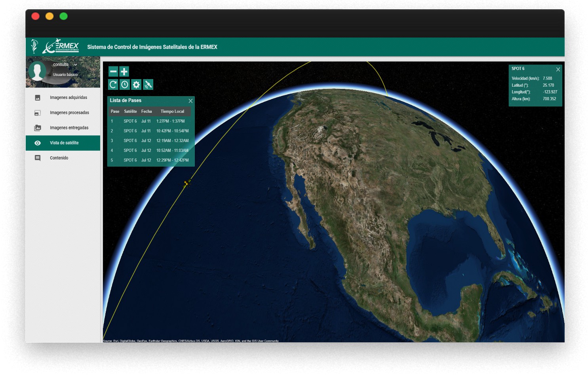Expand the consulta user dropdown
This screenshot has height=379, width=588.
point(75,65)
